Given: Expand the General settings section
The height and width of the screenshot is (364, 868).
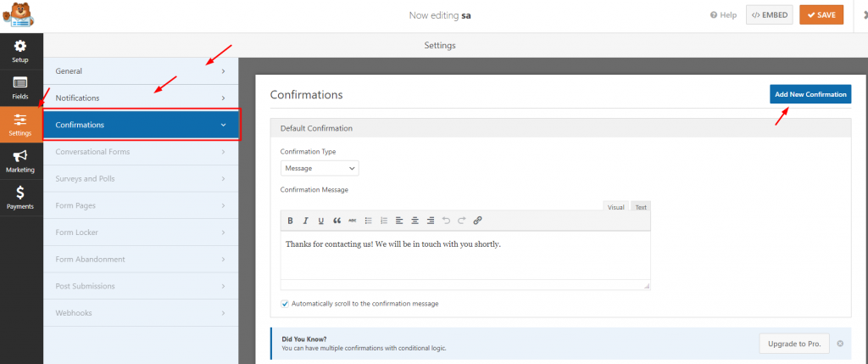Looking at the screenshot, I should 141,71.
